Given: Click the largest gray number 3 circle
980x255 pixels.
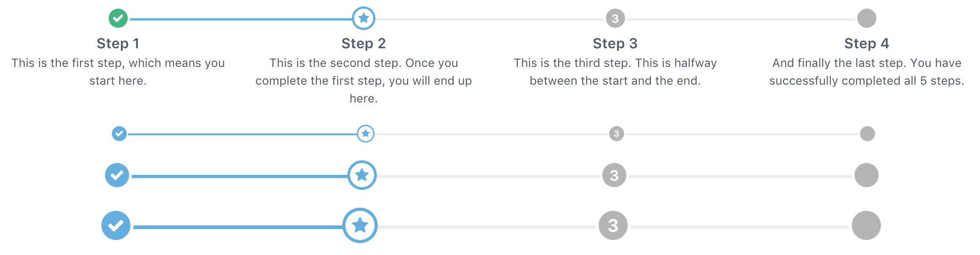Looking at the screenshot, I should [x=613, y=225].
